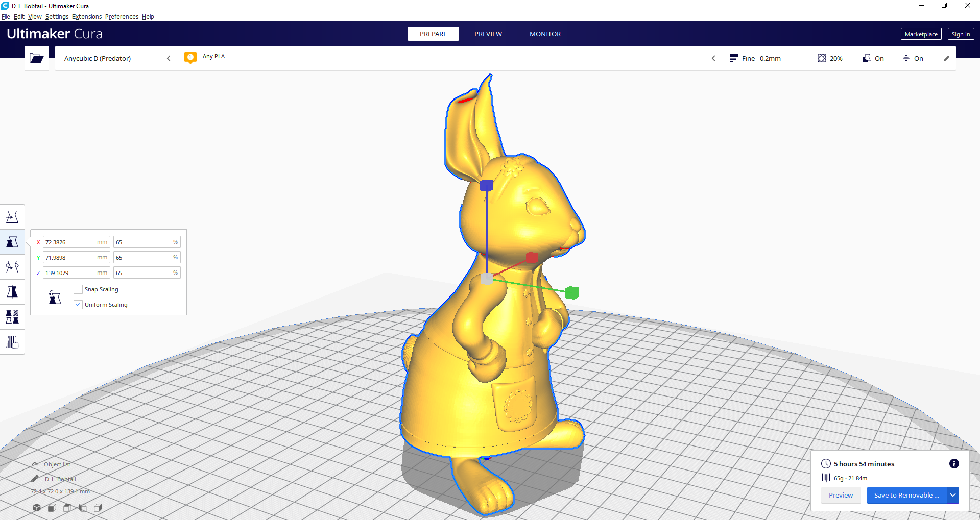The width and height of the screenshot is (980, 520).
Task: Open the save destination dropdown arrow
Action: pyautogui.click(x=953, y=495)
